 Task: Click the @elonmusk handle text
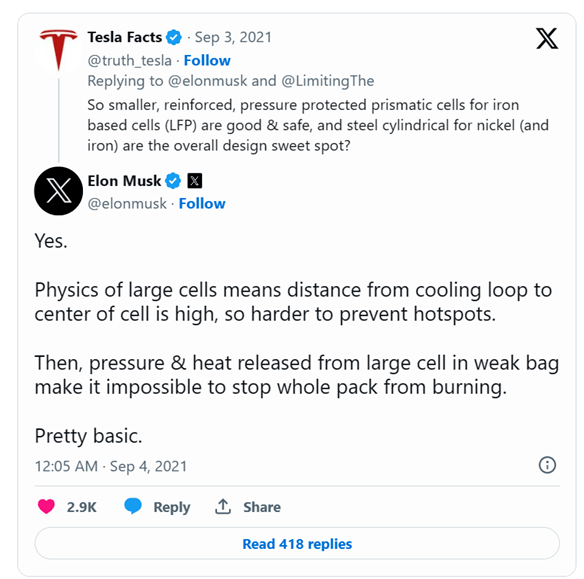[127, 204]
